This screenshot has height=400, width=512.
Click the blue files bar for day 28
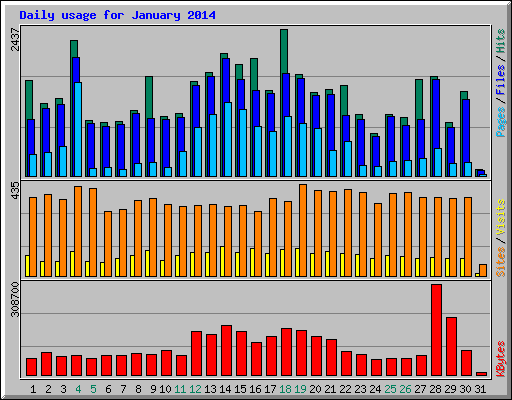click(436, 114)
